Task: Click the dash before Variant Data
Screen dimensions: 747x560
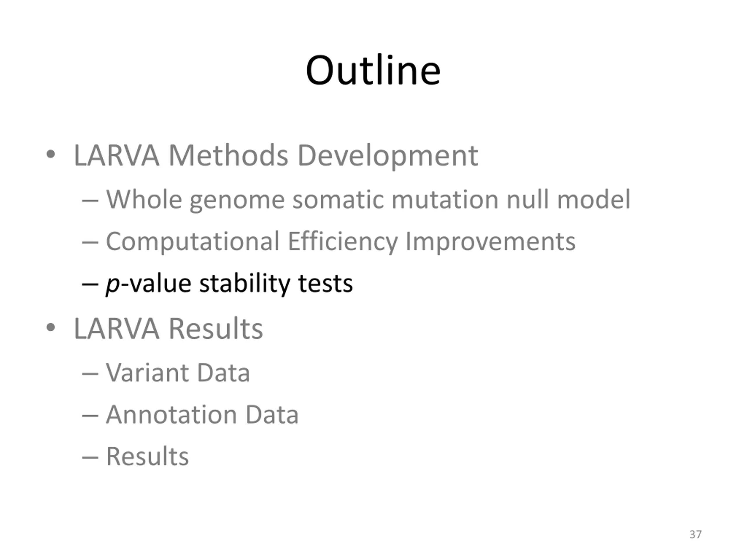Action: tap(90, 374)
